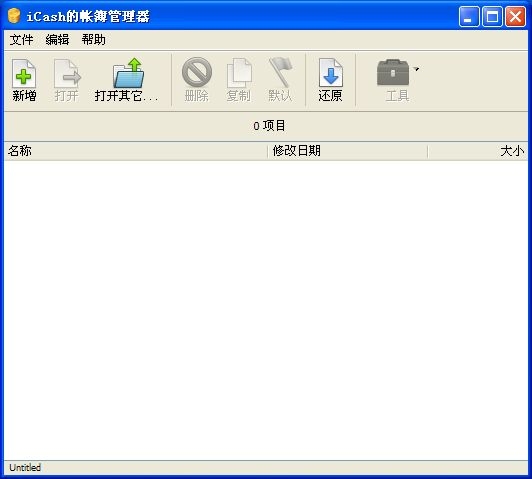
Task: Click the Untitled status bar text
Action: coord(25,467)
